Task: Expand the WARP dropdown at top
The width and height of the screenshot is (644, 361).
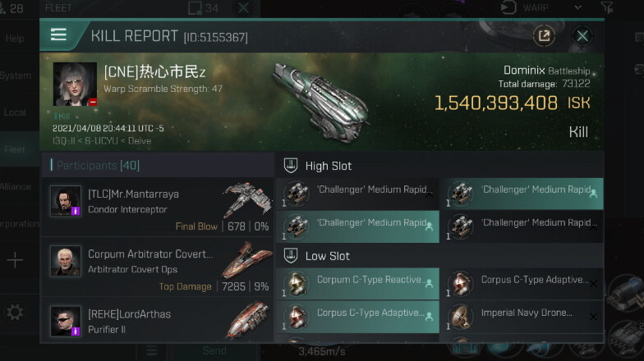Action: (x=578, y=8)
